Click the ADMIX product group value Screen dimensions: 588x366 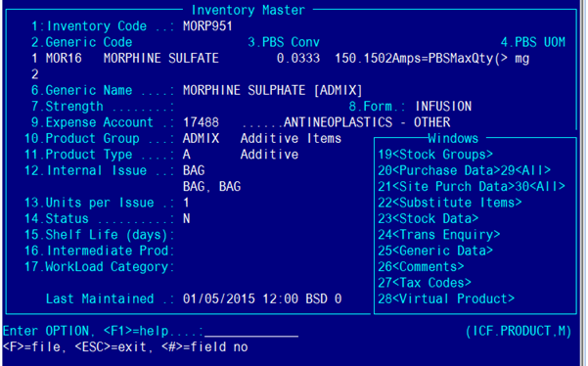(x=201, y=139)
